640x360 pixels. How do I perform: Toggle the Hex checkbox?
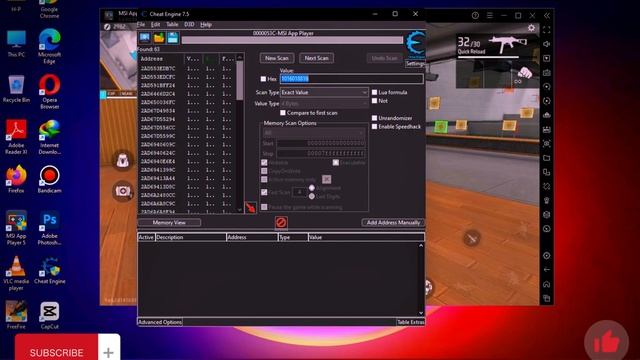[263, 79]
